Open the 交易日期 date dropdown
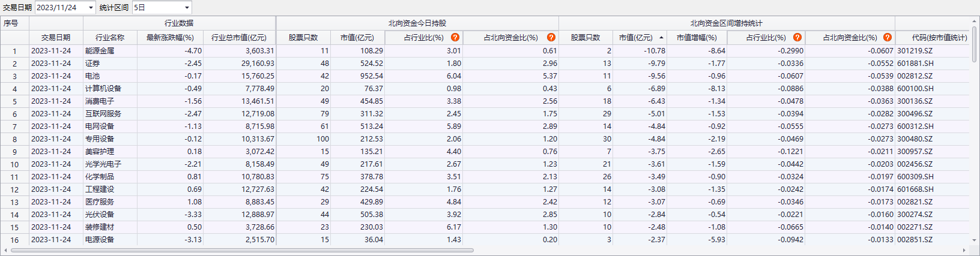The height and width of the screenshot is (256, 980). pos(91,8)
